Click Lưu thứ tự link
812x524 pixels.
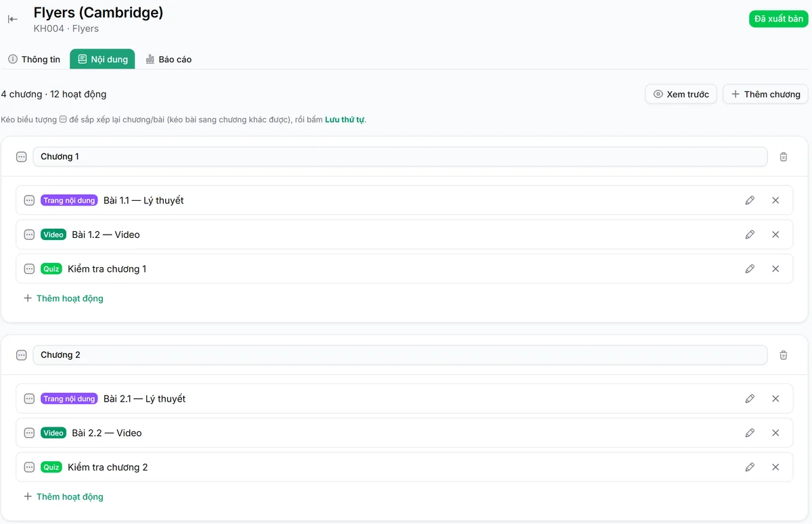(x=344, y=120)
